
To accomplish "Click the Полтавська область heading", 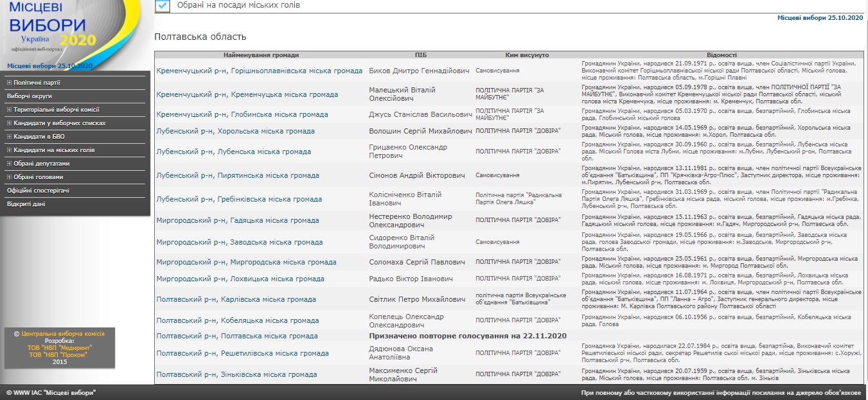I will pos(200,37).
